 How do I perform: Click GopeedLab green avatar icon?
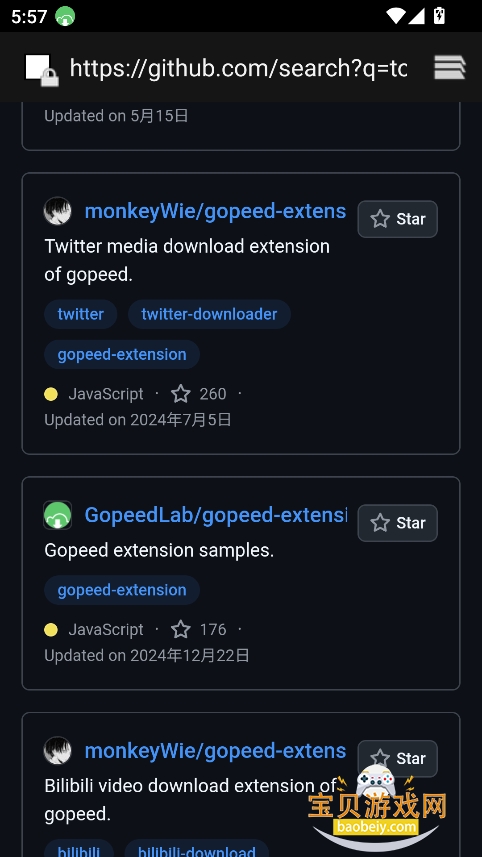[57, 515]
